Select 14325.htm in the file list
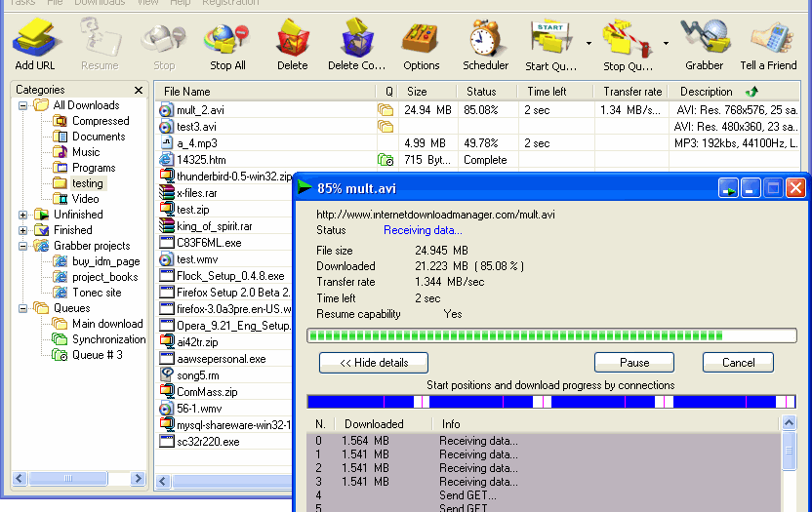 pyautogui.click(x=201, y=160)
